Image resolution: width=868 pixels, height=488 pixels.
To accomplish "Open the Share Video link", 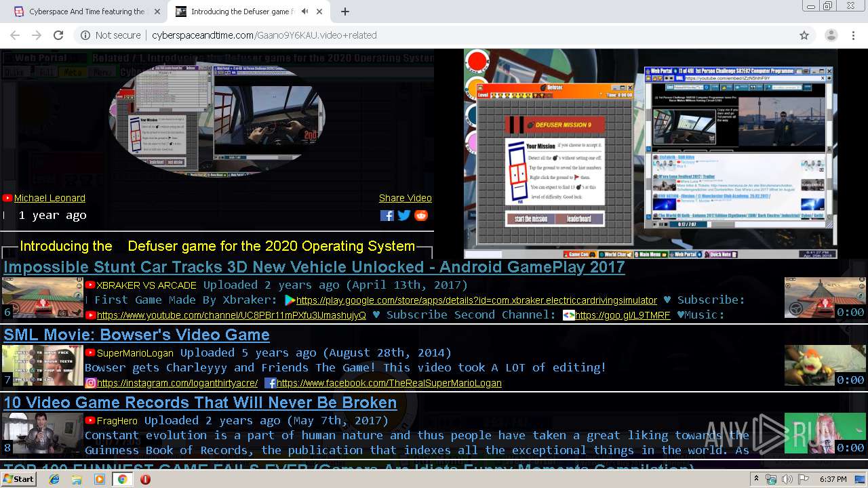I will [x=406, y=198].
